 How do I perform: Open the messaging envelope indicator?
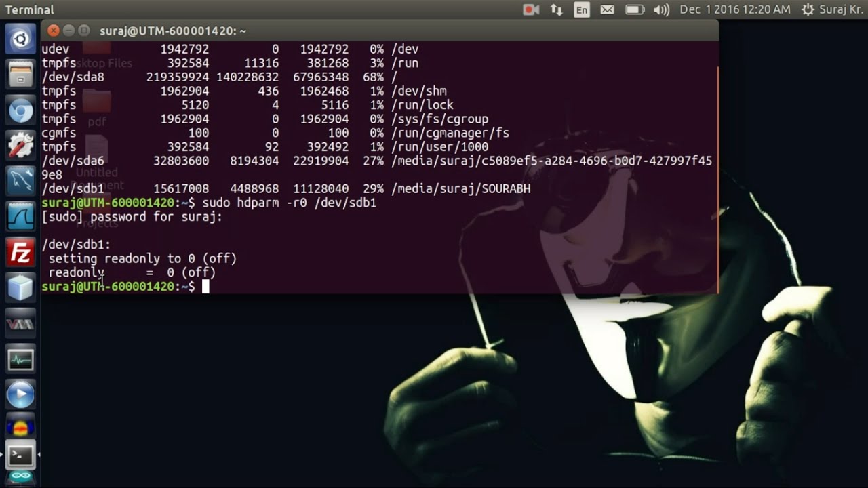(607, 9)
